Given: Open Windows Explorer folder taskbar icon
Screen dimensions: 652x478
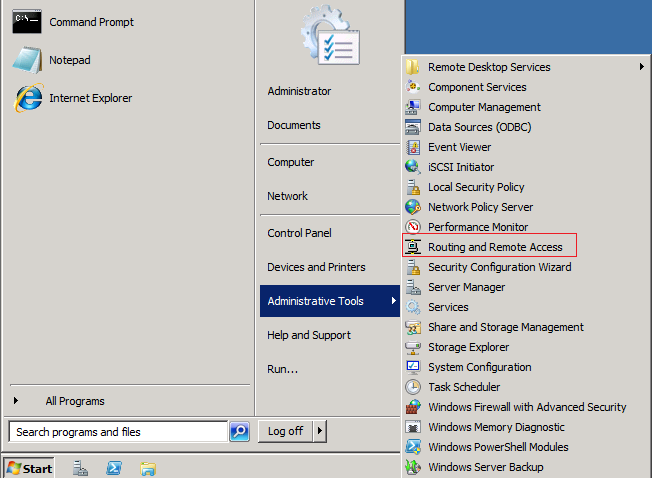Looking at the screenshot, I should click(x=148, y=468).
